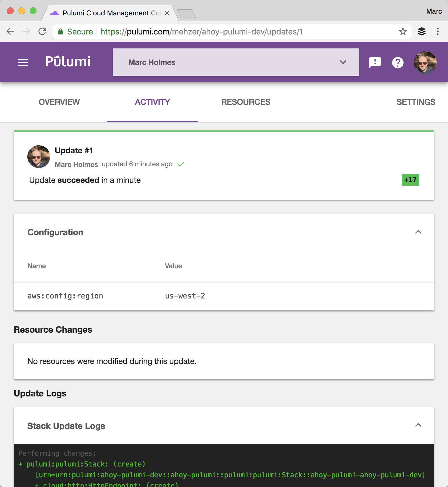
Task: Click the Pulumi logo
Action: 68,62
